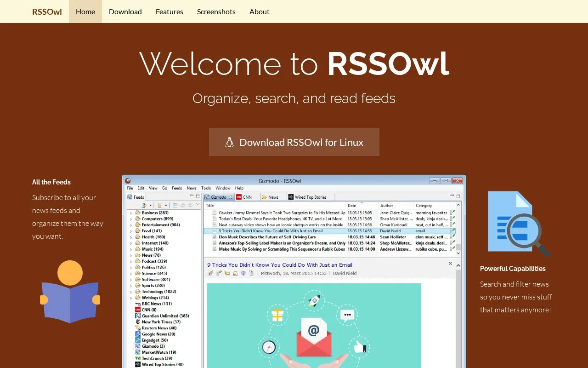Screen dimensions: 588x368
Task: Open the Screenshots nav link
Action: tap(216, 11)
